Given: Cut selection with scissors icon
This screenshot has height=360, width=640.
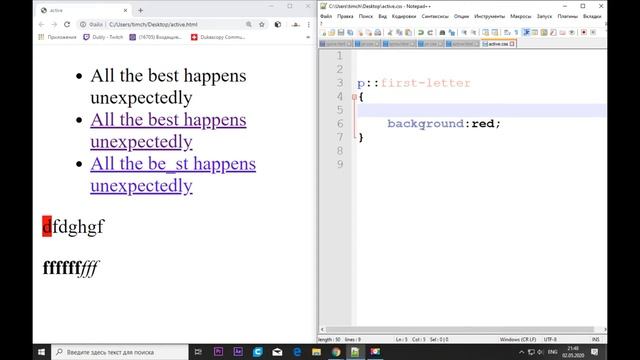Looking at the screenshot, I should click(x=390, y=32).
